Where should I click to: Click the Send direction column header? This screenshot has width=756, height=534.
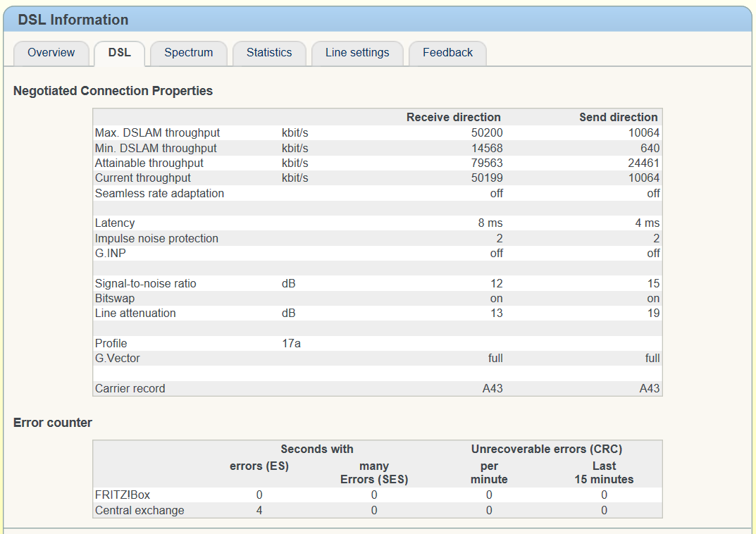[618, 118]
